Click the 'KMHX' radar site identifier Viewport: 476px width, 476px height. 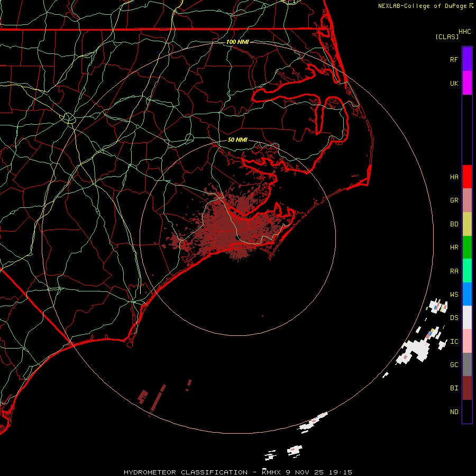click(271, 472)
